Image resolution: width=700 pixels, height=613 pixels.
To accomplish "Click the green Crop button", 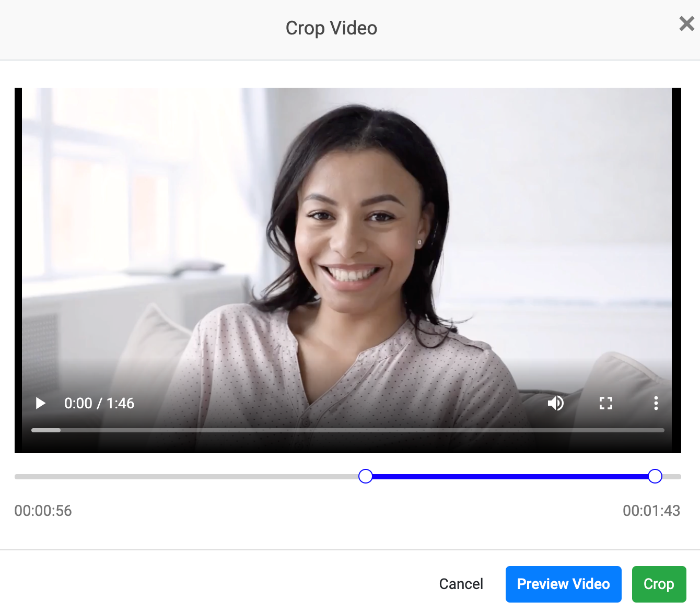I will (659, 584).
